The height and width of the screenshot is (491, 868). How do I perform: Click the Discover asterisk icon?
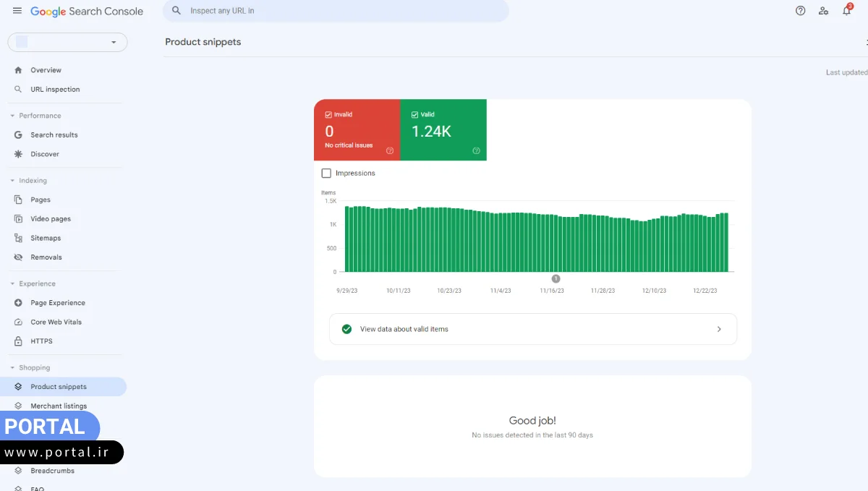(18, 154)
